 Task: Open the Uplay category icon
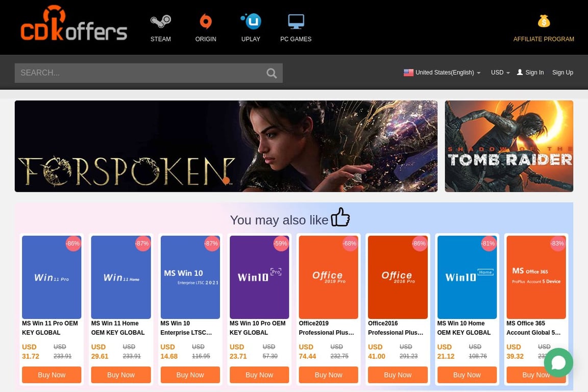tap(251, 21)
